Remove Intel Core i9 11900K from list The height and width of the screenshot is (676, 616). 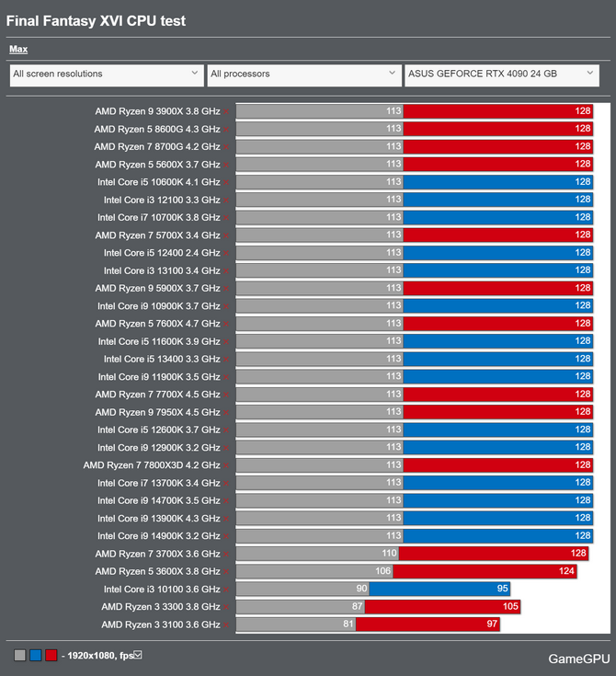[x=226, y=377]
